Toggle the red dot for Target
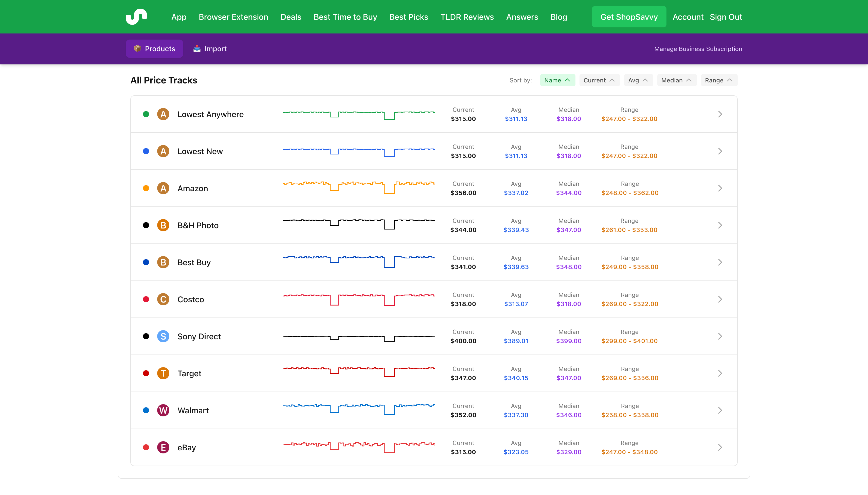Image resolution: width=868 pixels, height=495 pixels. 146,373
